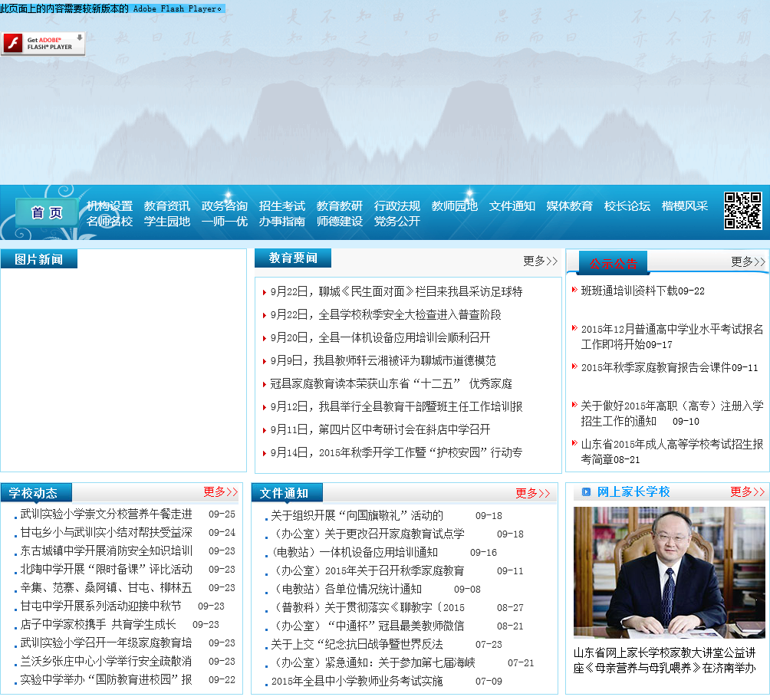Open 兰沃乡张庄中心小学举行安全疏散 article
The width and height of the screenshot is (770, 700).
click(106, 661)
